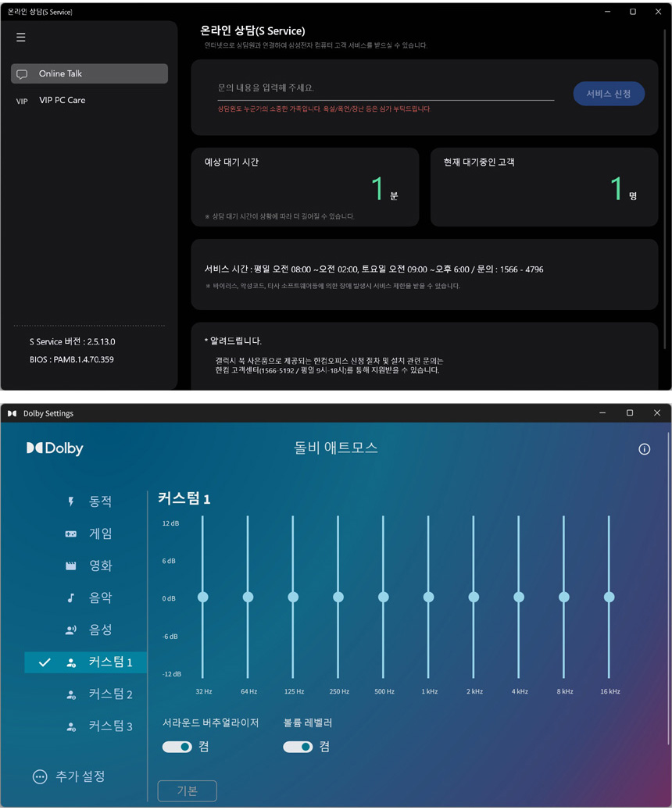Click the 서비스 신청 button
This screenshot has width=672, height=810.
coord(609,94)
